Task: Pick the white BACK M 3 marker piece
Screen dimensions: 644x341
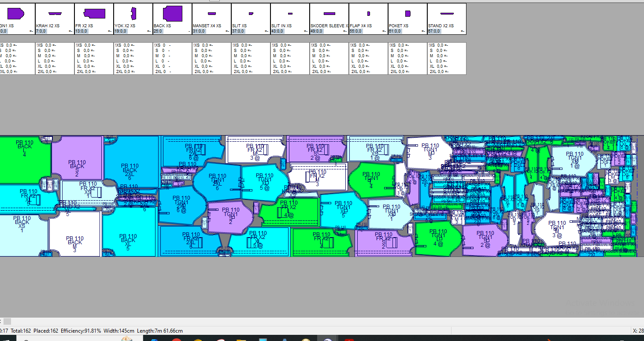Action: click(x=75, y=235)
